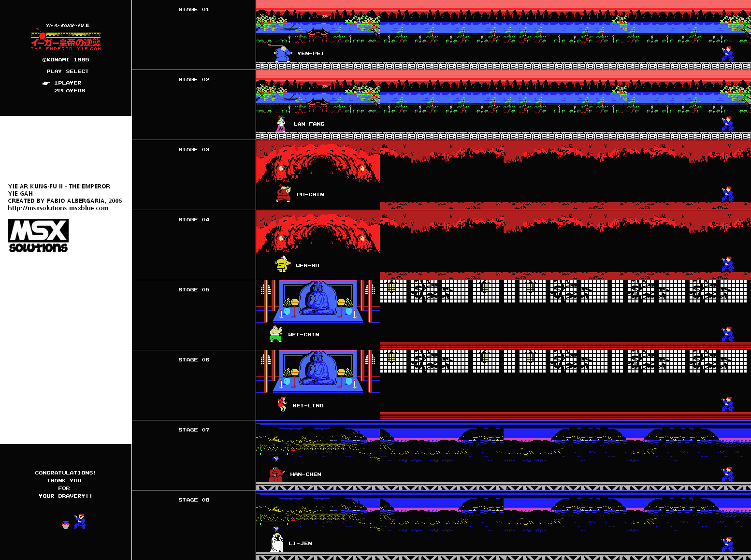Click the Po-Chin enemy sprite in the cave
The width and height of the screenshot is (751, 560).
click(x=284, y=194)
